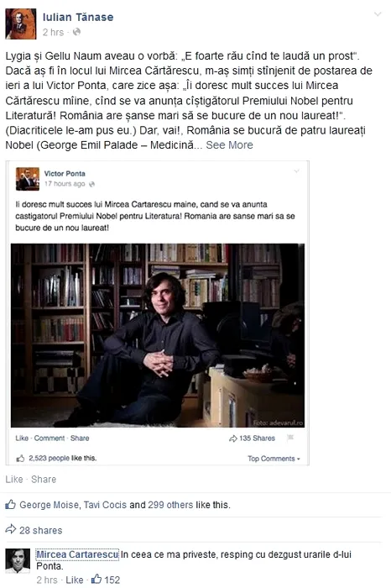Open post options chevron at top right
This screenshot has width=391, height=588.
pyautogui.click(x=378, y=14)
